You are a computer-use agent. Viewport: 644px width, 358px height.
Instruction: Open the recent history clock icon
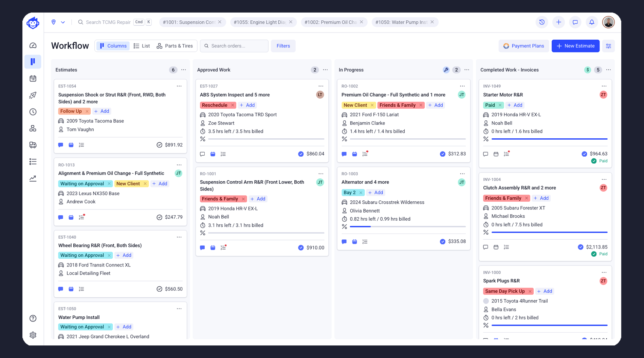(542, 22)
